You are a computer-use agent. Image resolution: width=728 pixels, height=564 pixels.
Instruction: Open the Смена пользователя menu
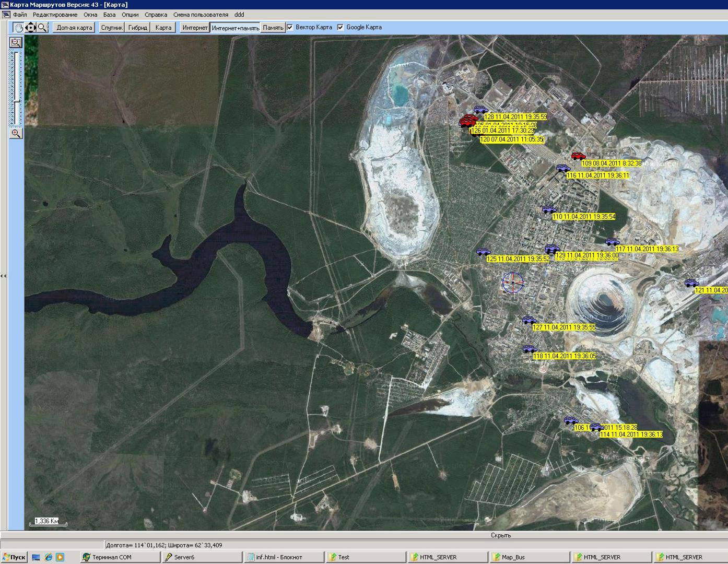[x=201, y=15]
